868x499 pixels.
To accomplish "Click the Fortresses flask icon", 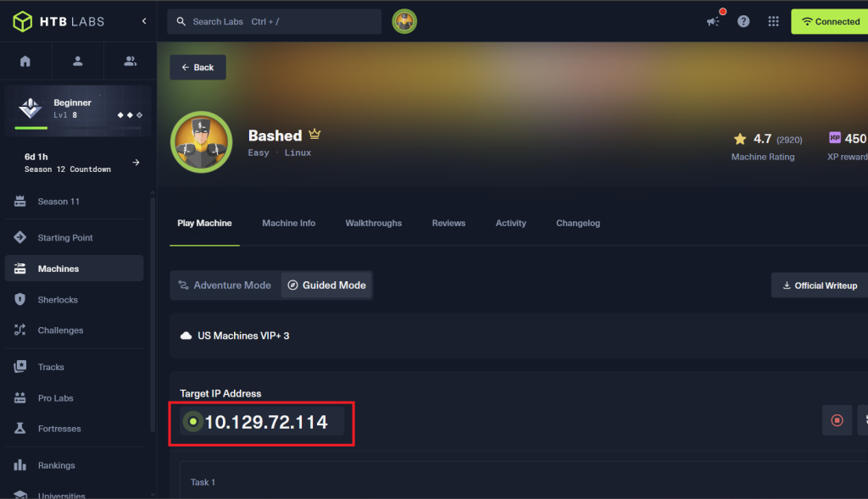I will click(x=20, y=428).
